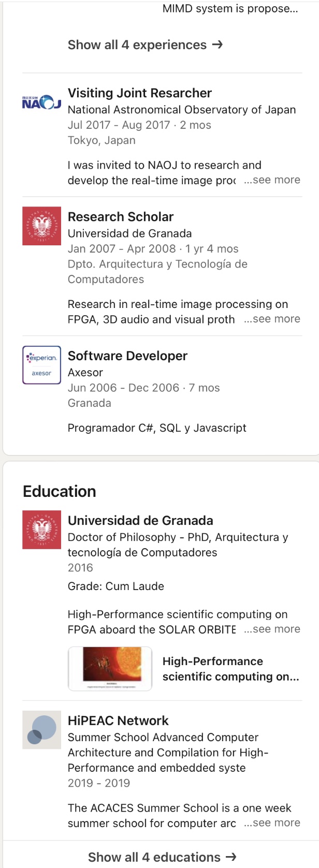
Task: Open the Research Scholar position title
Action: point(121,217)
